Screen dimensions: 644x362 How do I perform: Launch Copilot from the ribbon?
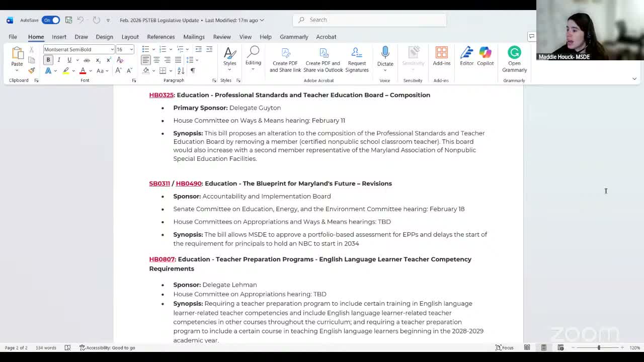pyautogui.click(x=485, y=56)
